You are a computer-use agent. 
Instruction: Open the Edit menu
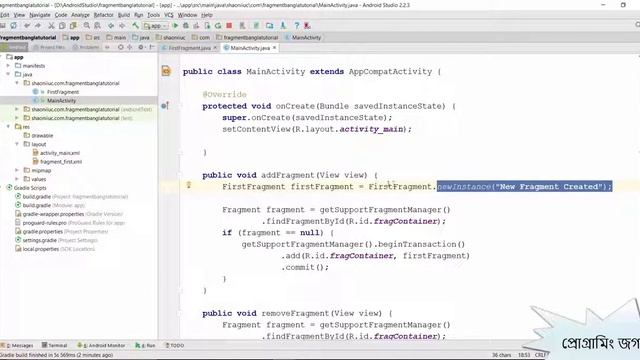tap(4, 15)
